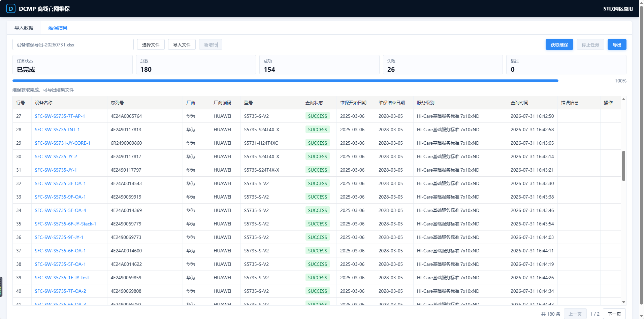The width and height of the screenshot is (644, 319).
Task: Click model cell S5731-H24T4XC
Action: click(261, 143)
